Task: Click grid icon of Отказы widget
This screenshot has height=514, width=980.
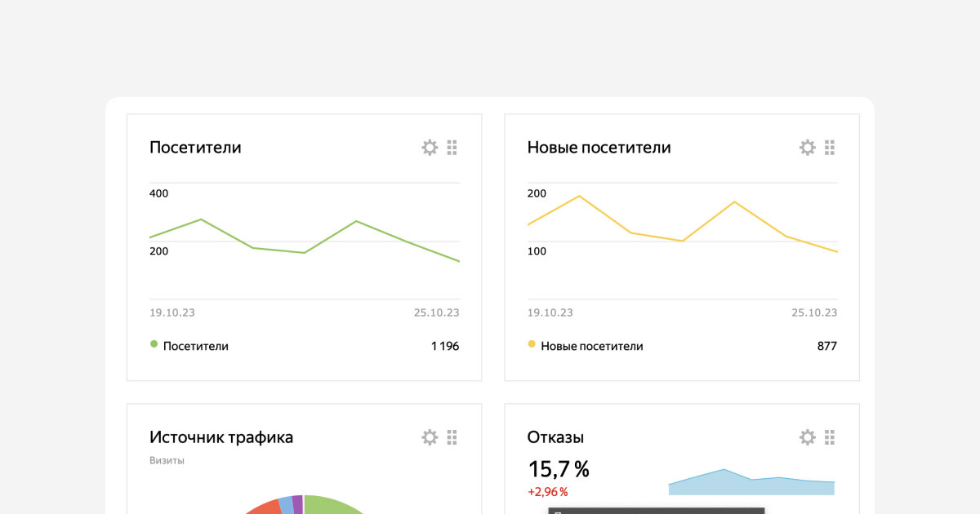Action: [830, 437]
